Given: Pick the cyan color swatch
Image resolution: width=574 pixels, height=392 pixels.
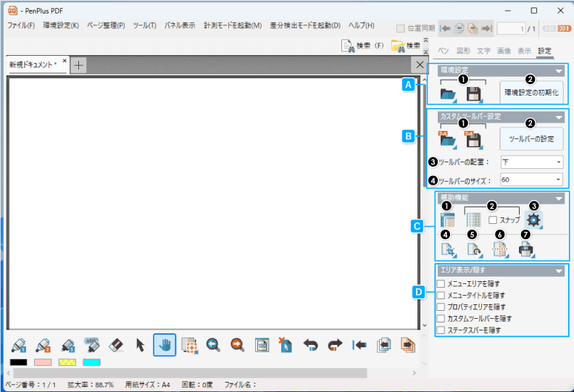Looking at the screenshot, I should click(x=91, y=362).
